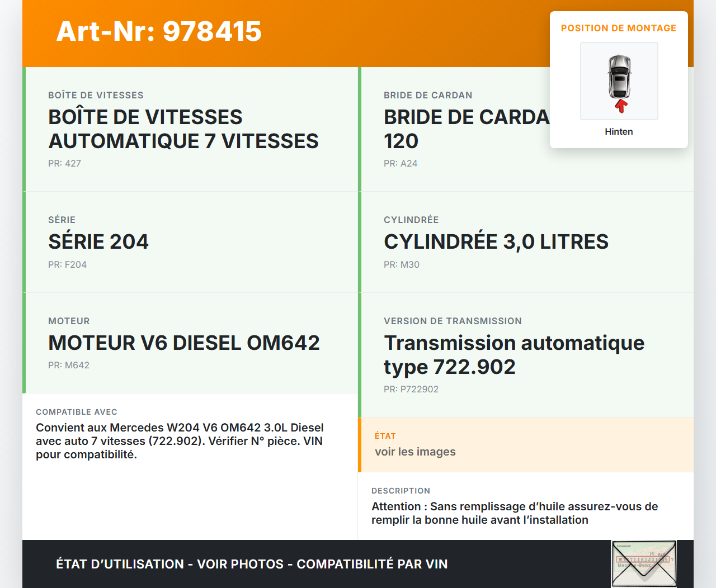The image size is (716, 588).
Task: Click the Art-Nr: 978415 heading
Action: point(159,31)
